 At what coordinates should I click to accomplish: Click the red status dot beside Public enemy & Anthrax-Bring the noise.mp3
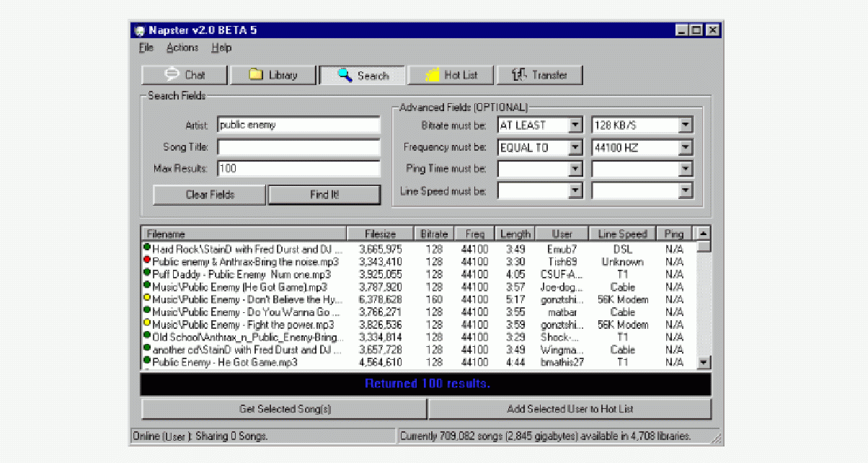tap(147, 260)
